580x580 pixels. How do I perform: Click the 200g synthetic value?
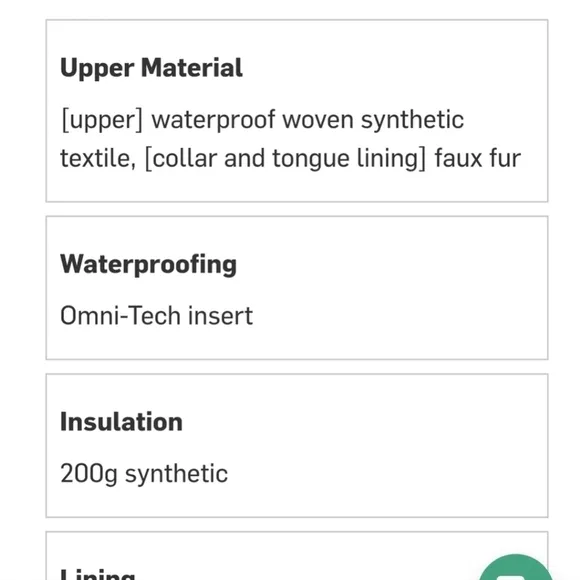[x=144, y=474]
